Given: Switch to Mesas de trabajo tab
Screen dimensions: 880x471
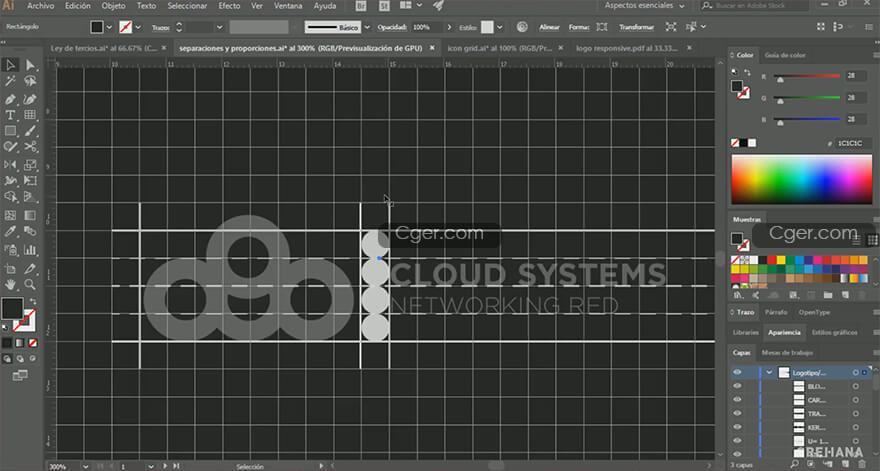Looking at the screenshot, I should [x=787, y=353].
